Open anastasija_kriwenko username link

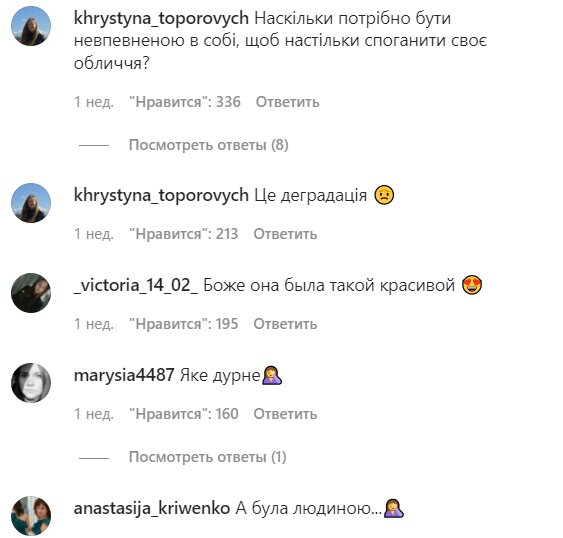click(x=152, y=509)
